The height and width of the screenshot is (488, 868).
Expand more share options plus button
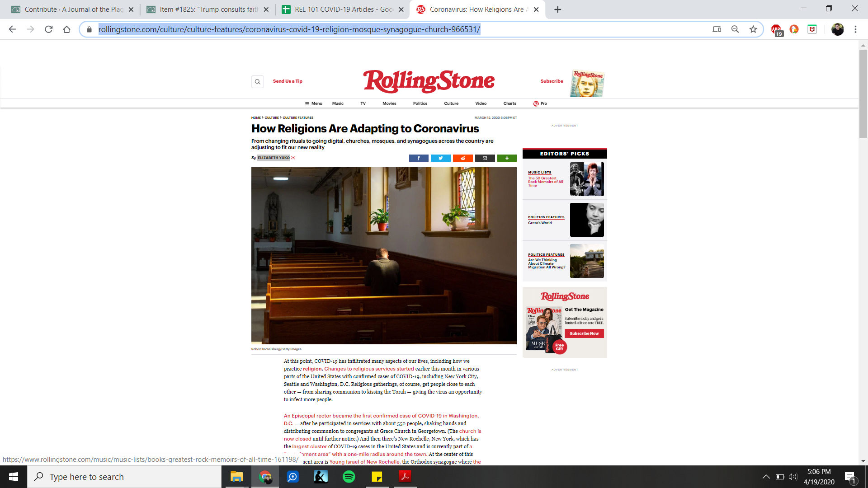pos(507,158)
